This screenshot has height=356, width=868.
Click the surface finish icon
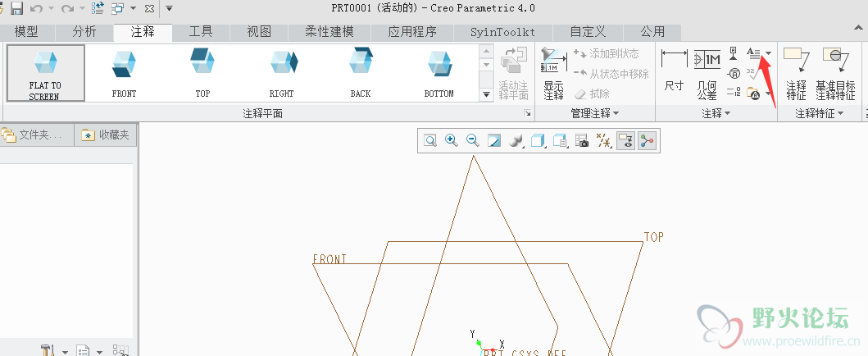tap(752, 72)
